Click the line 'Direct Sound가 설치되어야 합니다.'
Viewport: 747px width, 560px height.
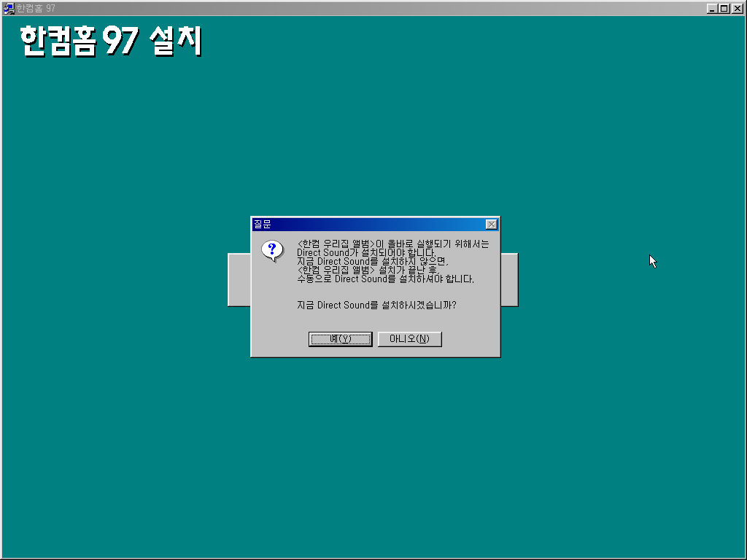366,253
